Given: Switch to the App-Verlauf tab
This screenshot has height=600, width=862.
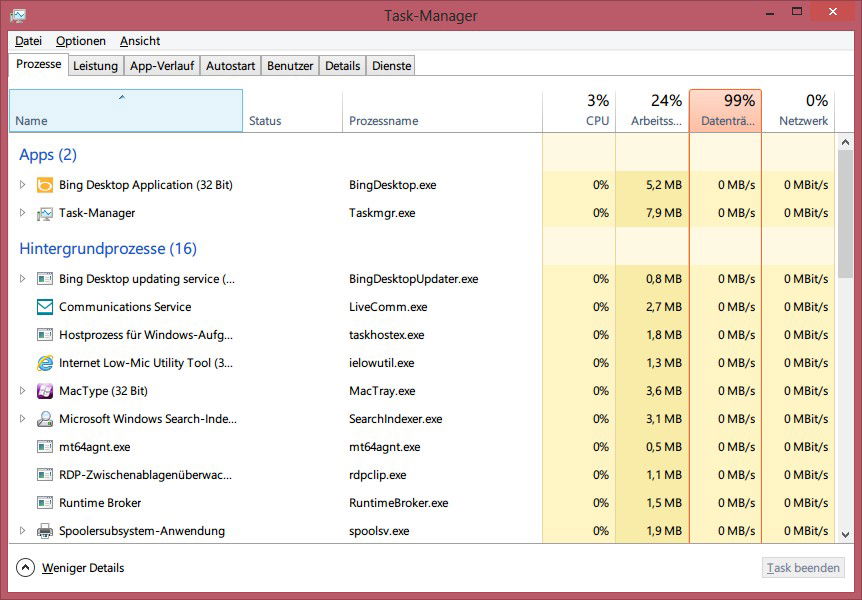Looking at the screenshot, I should click(162, 66).
